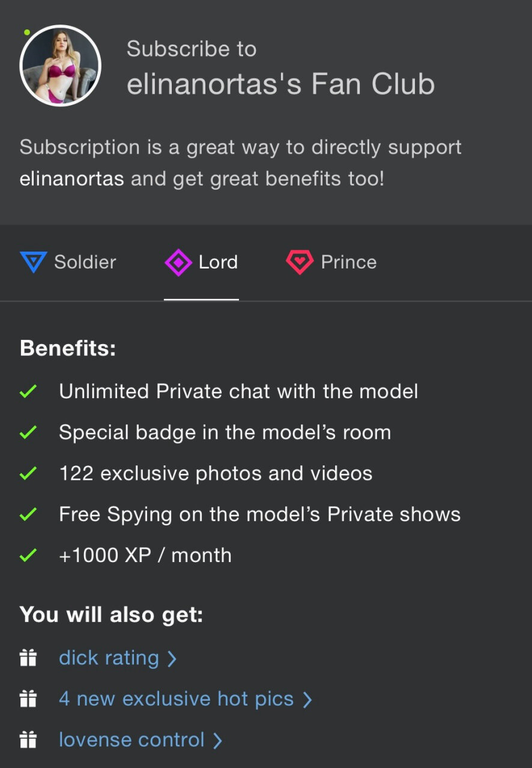Image resolution: width=532 pixels, height=768 pixels.
Task: Click gift icon beside exclusive hot pics
Action: (x=28, y=699)
